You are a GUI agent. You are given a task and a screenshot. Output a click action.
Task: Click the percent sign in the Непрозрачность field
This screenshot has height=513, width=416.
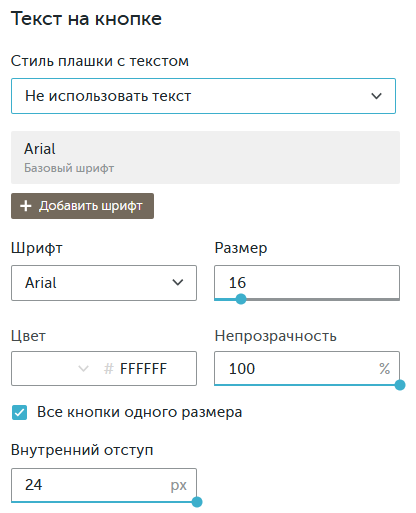(x=384, y=369)
